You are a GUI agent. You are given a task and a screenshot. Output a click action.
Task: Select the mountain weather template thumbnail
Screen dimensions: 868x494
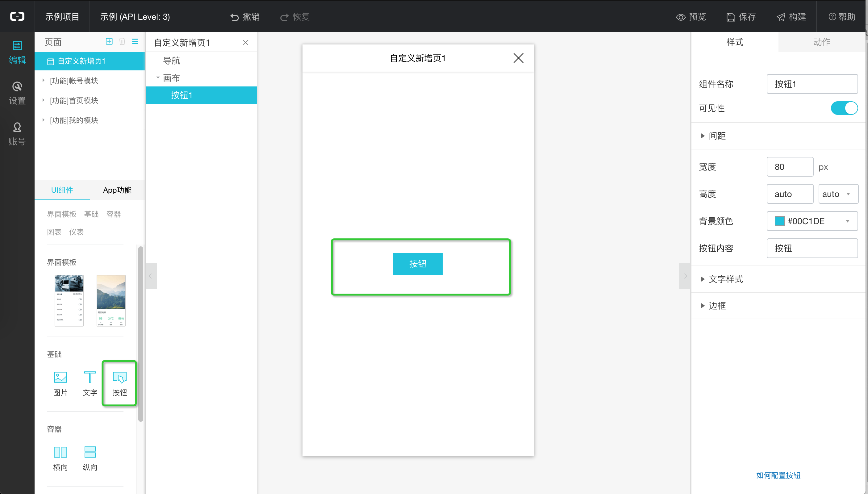point(111,301)
